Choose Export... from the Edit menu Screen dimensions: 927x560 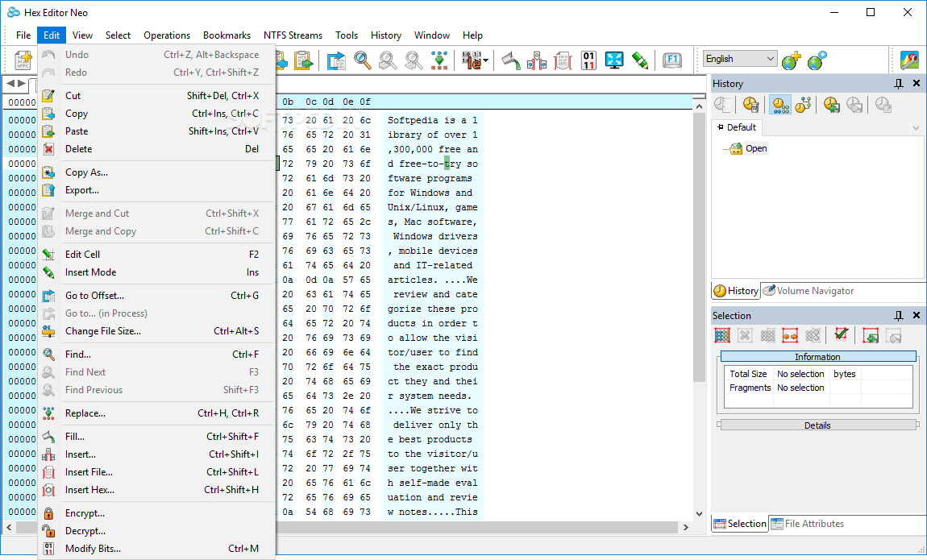(x=158, y=190)
